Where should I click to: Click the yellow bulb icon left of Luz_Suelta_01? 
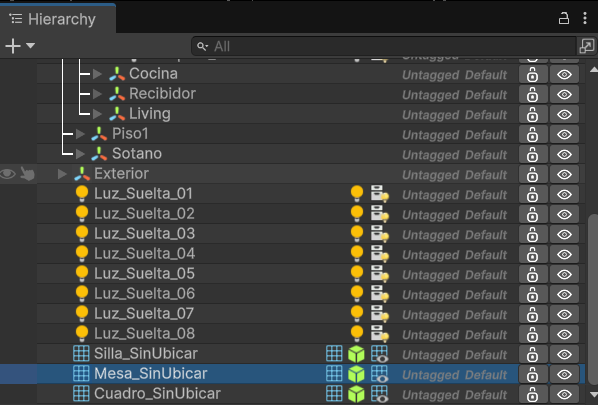tap(82, 193)
